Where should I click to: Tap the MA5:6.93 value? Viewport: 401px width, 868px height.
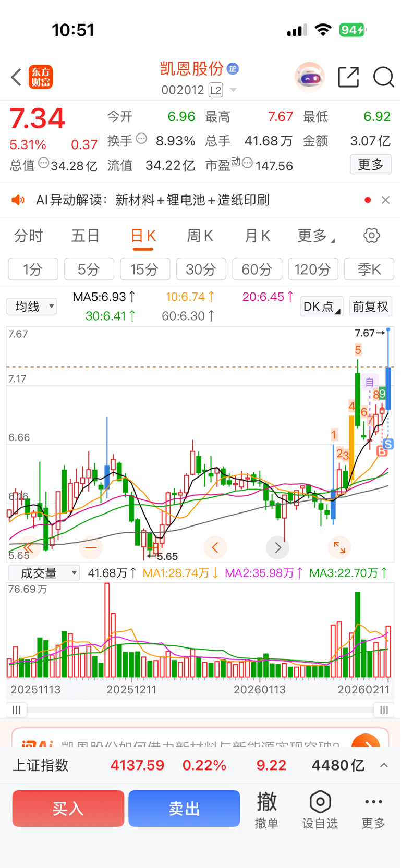click(x=104, y=297)
